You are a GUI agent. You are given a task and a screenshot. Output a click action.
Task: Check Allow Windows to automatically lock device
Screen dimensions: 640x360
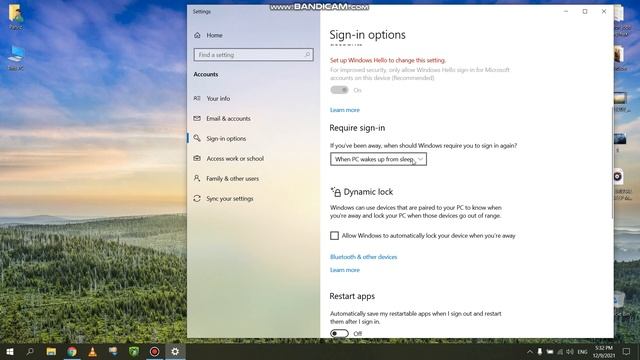334,236
